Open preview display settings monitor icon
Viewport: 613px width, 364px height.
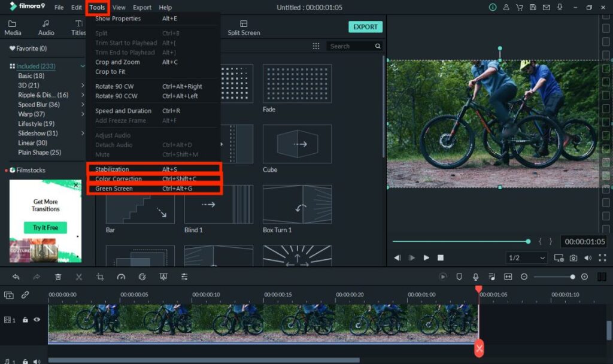click(x=559, y=258)
